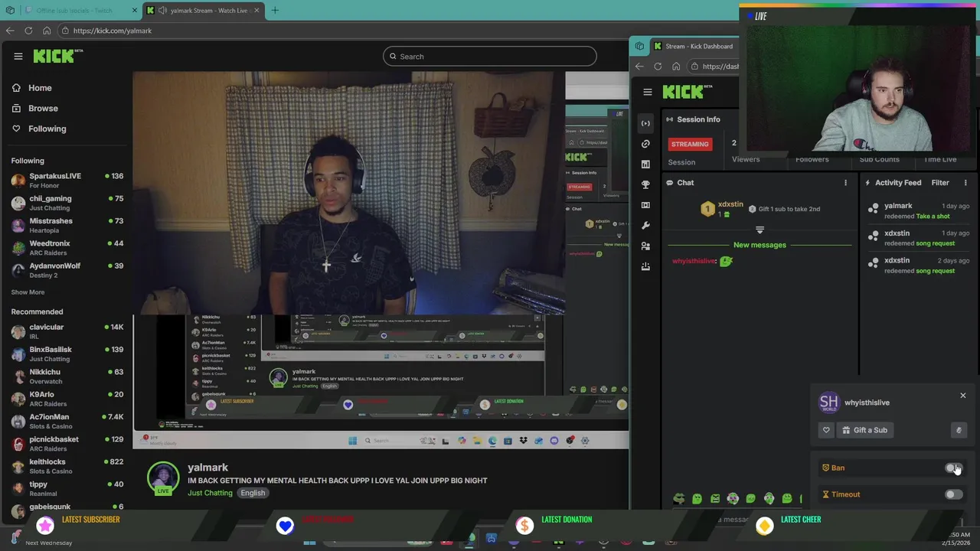Open yalmark channel name link

[x=207, y=468]
